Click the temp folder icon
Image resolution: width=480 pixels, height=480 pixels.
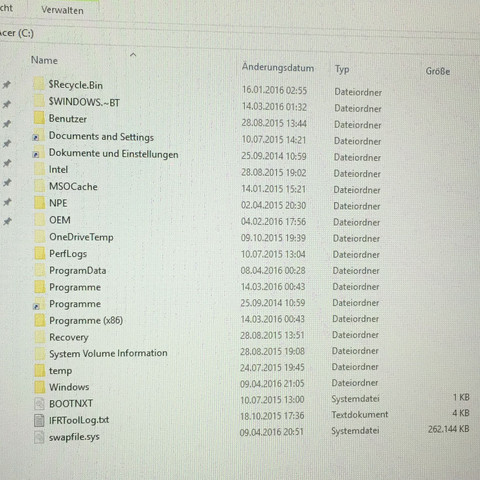click(40, 370)
